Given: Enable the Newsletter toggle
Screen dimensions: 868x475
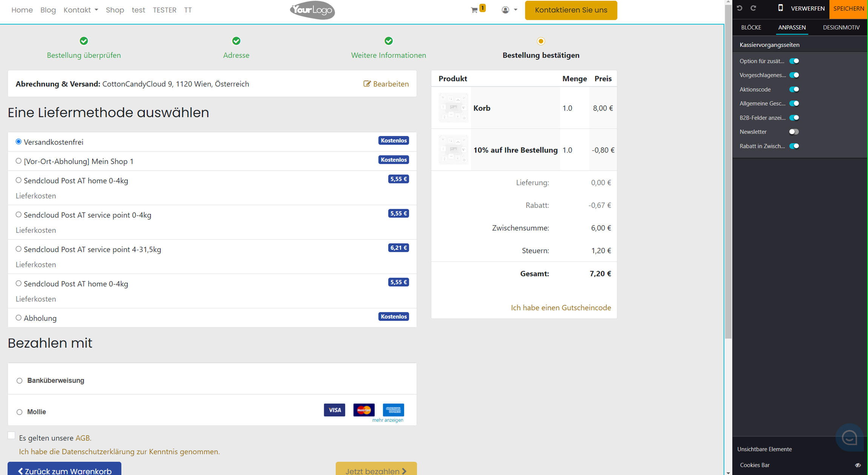Looking at the screenshot, I should (x=794, y=132).
